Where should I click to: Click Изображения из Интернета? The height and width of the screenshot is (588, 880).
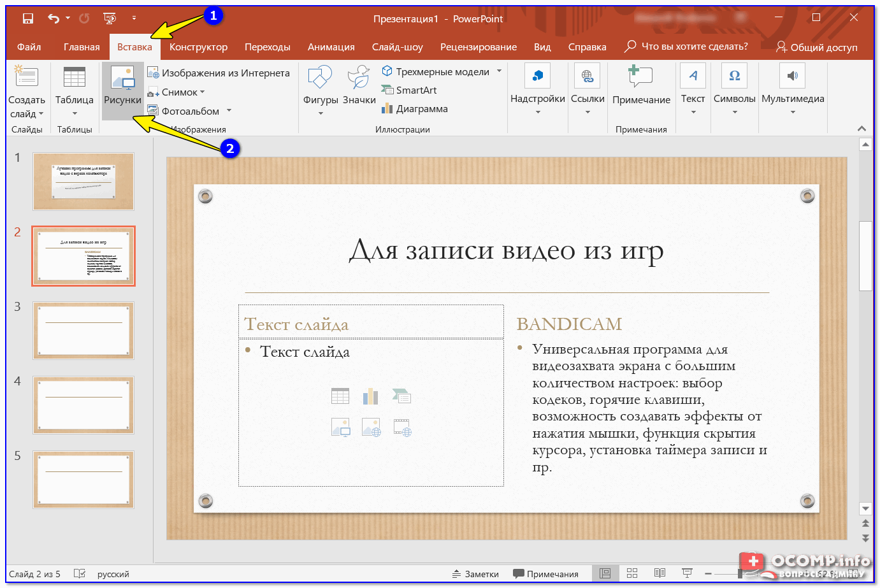tap(219, 73)
